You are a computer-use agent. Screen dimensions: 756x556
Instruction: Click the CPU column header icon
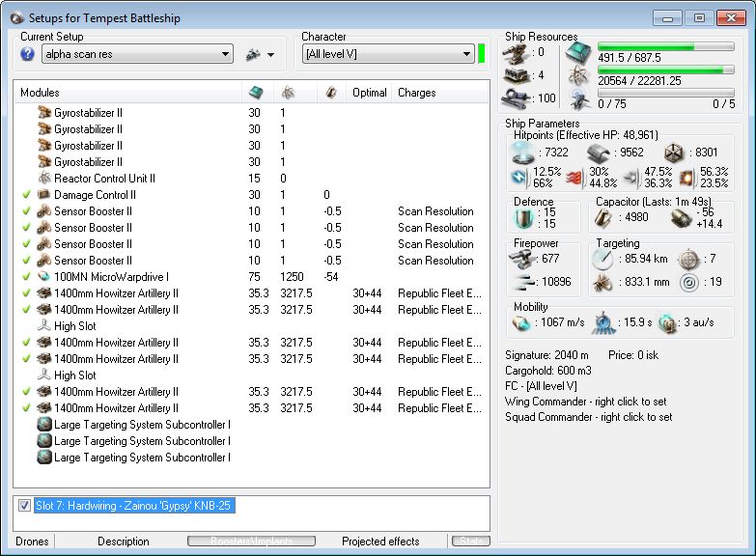coord(256,93)
